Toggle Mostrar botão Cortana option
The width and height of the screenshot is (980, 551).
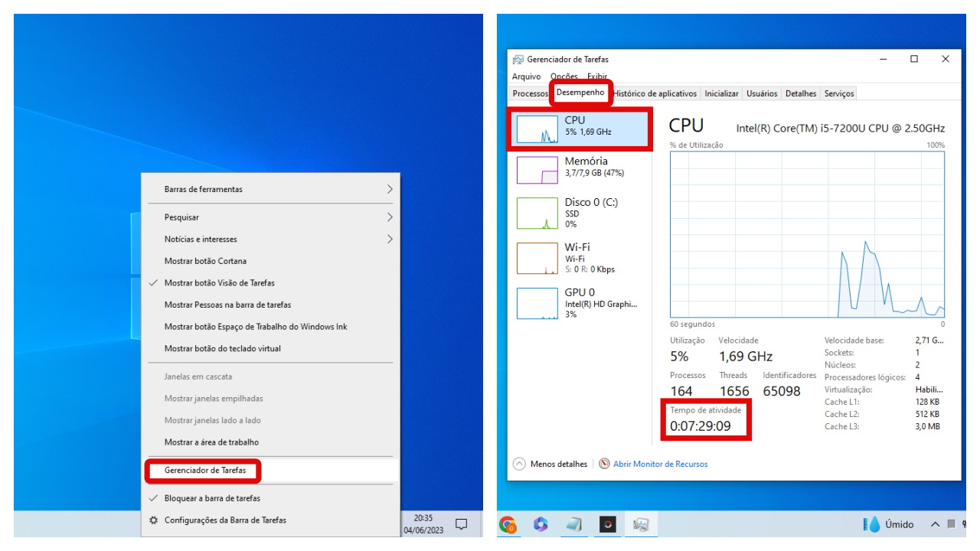coord(270,261)
